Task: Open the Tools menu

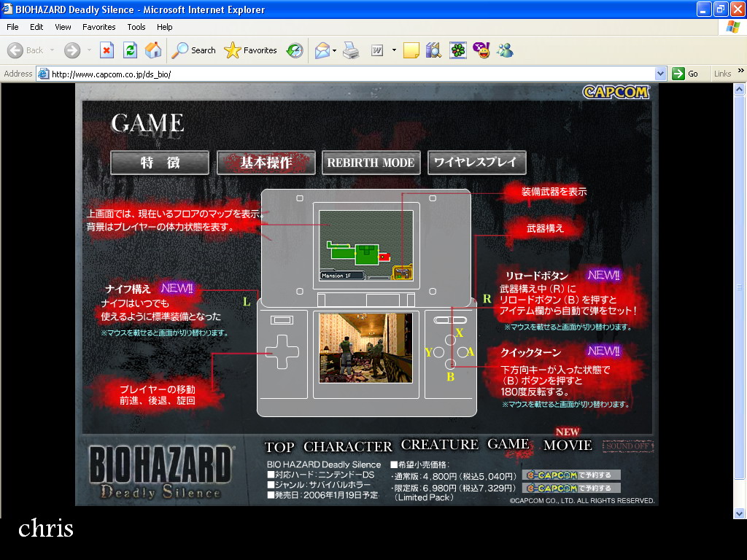Action: pyautogui.click(x=136, y=27)
